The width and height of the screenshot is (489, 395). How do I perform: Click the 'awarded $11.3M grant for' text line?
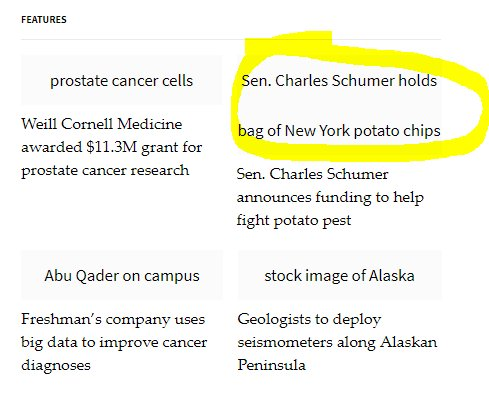(x=112, y=147)
